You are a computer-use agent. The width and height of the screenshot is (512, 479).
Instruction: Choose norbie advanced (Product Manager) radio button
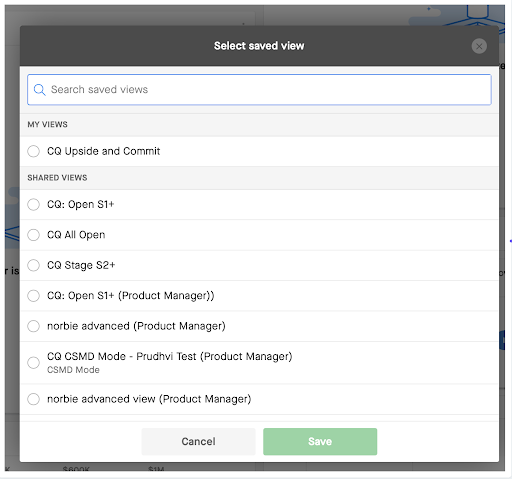(33, 326)
